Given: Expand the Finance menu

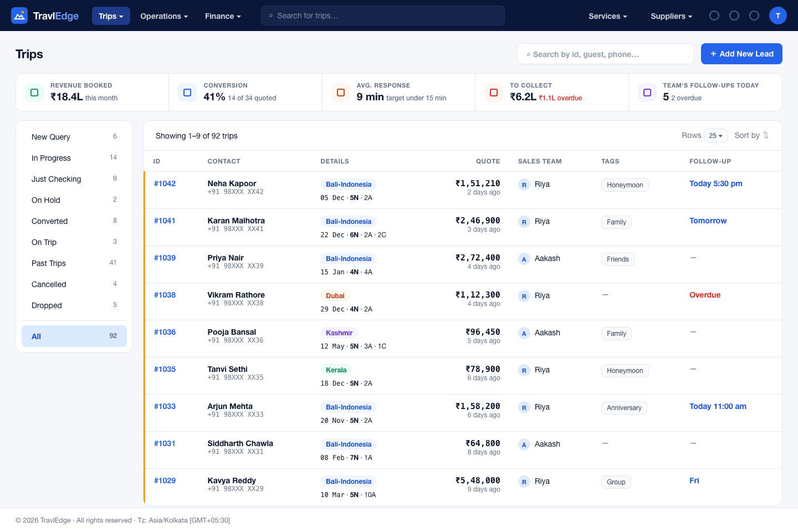Looking at the screenshot, I should tap(223, 16).
